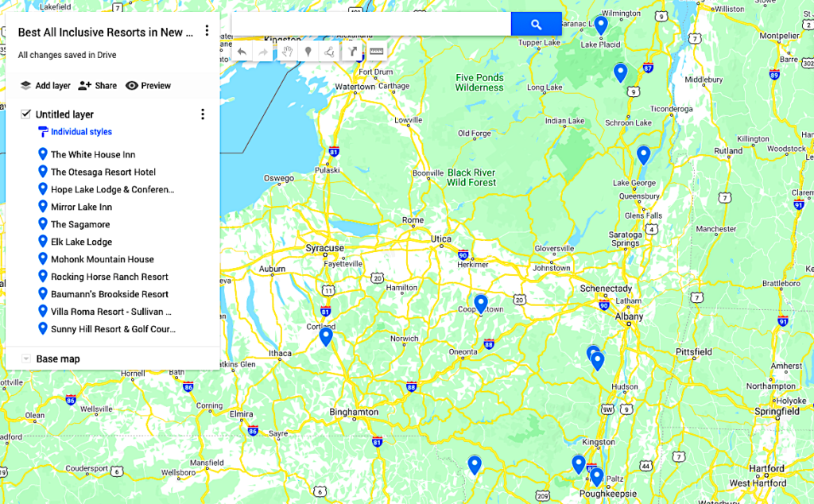Open 'Mohonk Mountain House' list entry
The height and width of the screenshot is (504, 814).
click(103, 259)
